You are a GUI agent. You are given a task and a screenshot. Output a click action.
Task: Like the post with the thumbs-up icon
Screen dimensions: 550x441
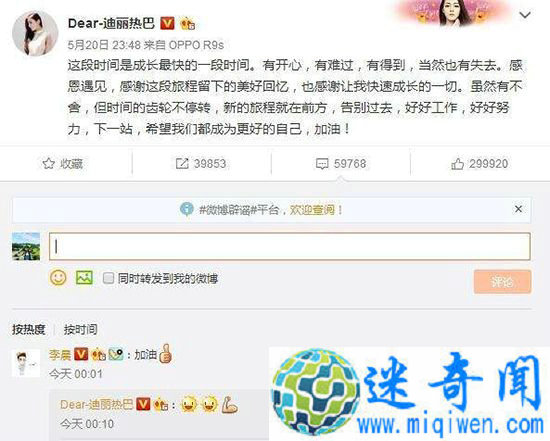point(457,164)
